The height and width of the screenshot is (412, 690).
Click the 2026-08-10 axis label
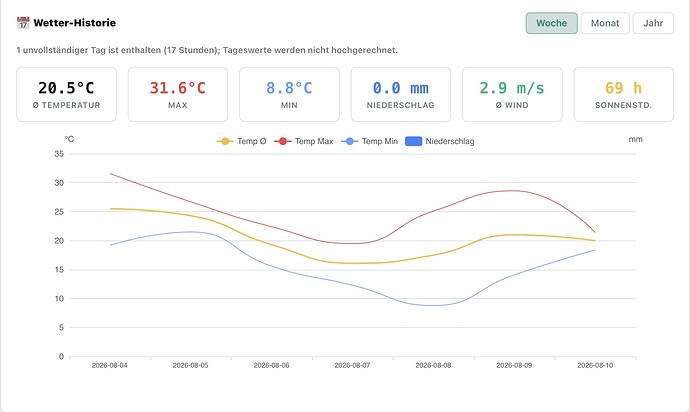[x=595, y=365]
